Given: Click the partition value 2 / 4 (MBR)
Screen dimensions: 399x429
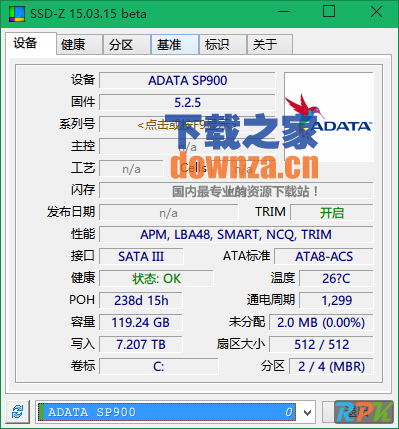Looking at the screenshot, I should 331,366.
